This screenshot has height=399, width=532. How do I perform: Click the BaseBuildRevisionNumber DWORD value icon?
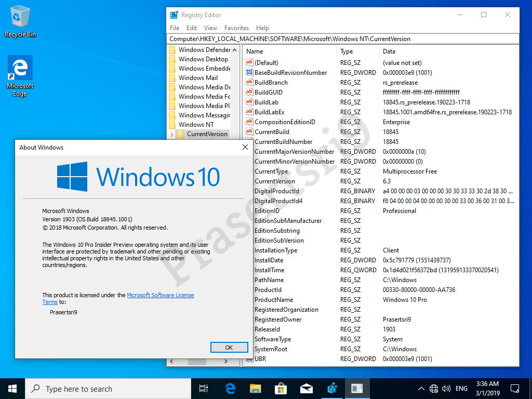click(249, 72)
